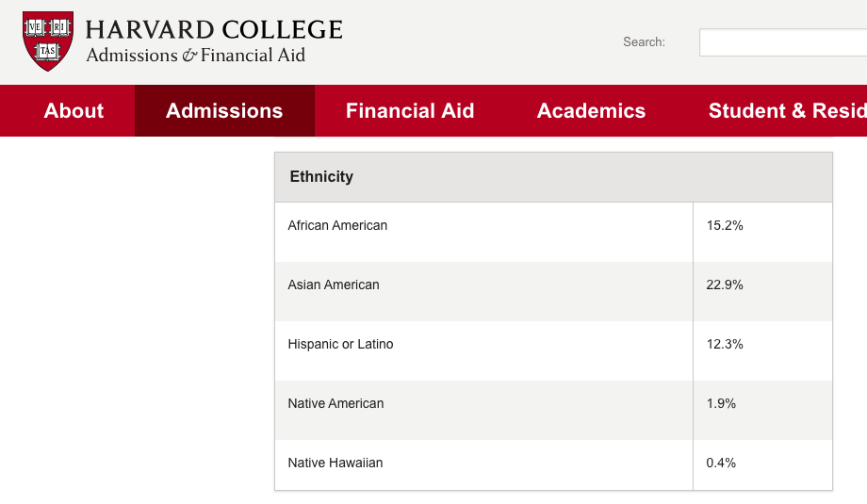Click the Ethnicity table header
The image size is (867, 504).
pos(321,176)
